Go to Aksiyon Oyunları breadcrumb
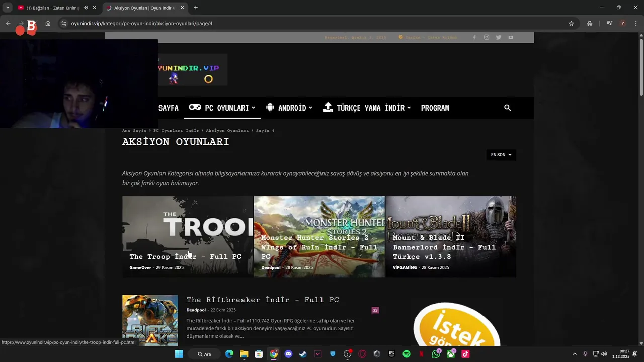644x362 pixels. [227, 131]
